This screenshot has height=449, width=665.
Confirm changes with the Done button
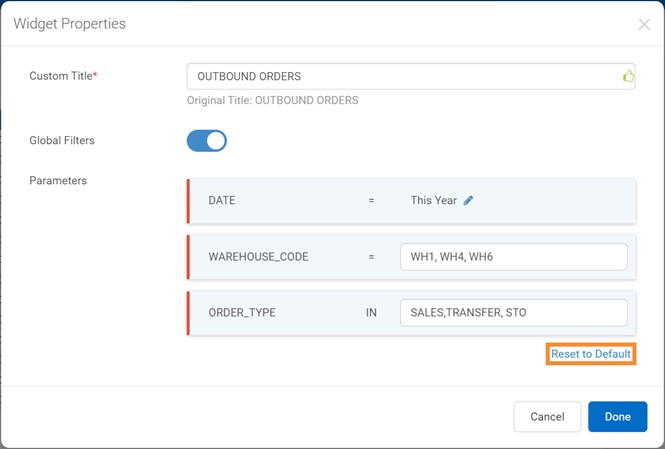click(617, 416)
